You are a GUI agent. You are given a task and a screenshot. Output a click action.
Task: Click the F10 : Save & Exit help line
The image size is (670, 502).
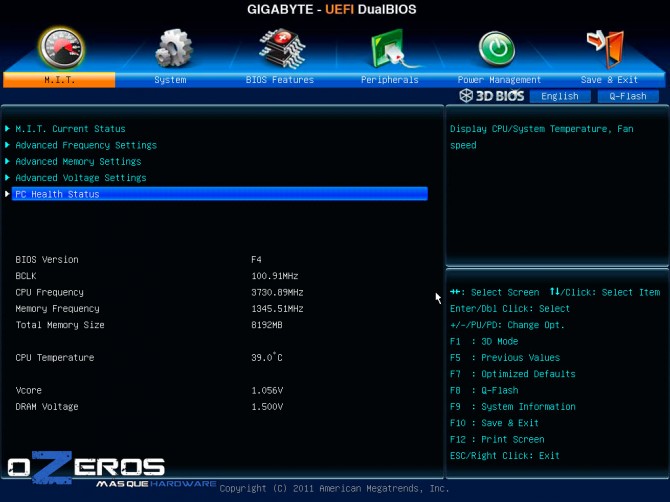point(494,423)
